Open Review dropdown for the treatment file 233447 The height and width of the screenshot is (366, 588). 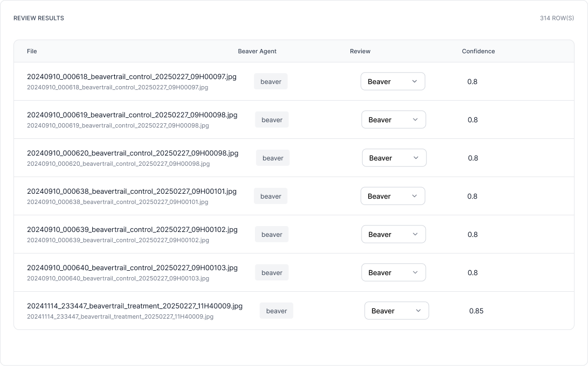396,311
